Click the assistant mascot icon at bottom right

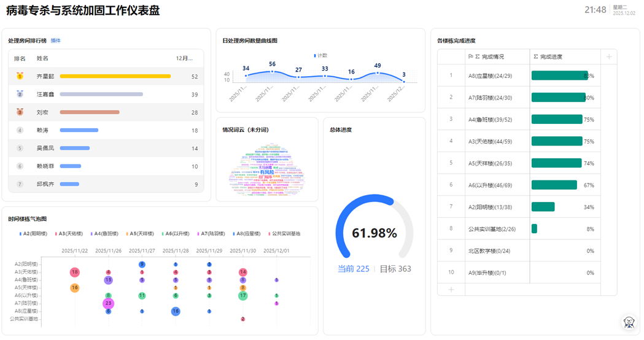[x=629, y=322]
